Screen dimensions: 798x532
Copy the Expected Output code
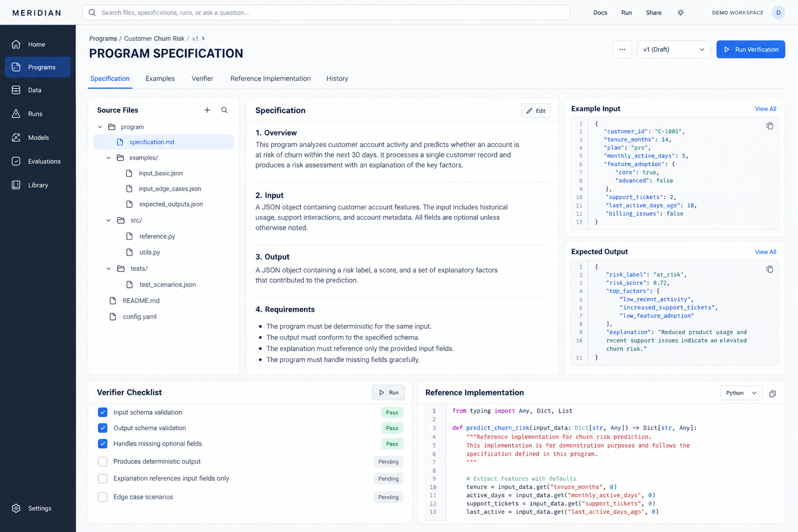coord(769,269)
